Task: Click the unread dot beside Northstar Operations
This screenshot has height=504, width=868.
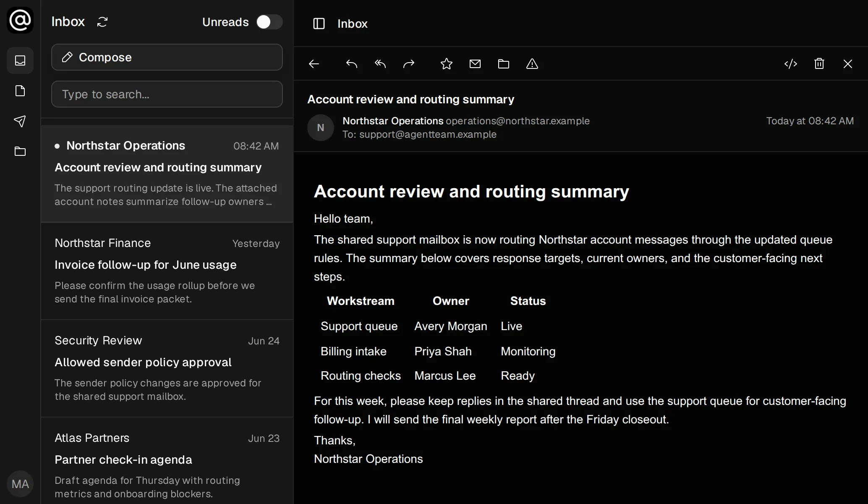Action: click(57, 146)
